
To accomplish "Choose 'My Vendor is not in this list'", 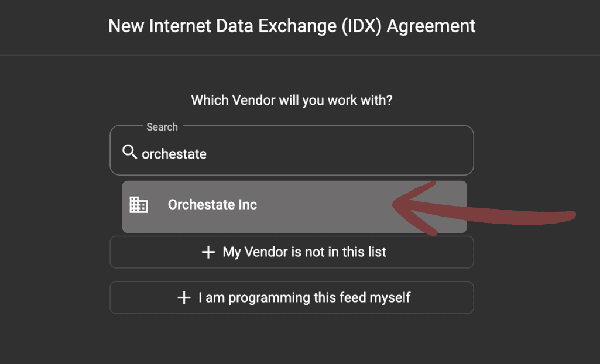I will click(292, 252).
